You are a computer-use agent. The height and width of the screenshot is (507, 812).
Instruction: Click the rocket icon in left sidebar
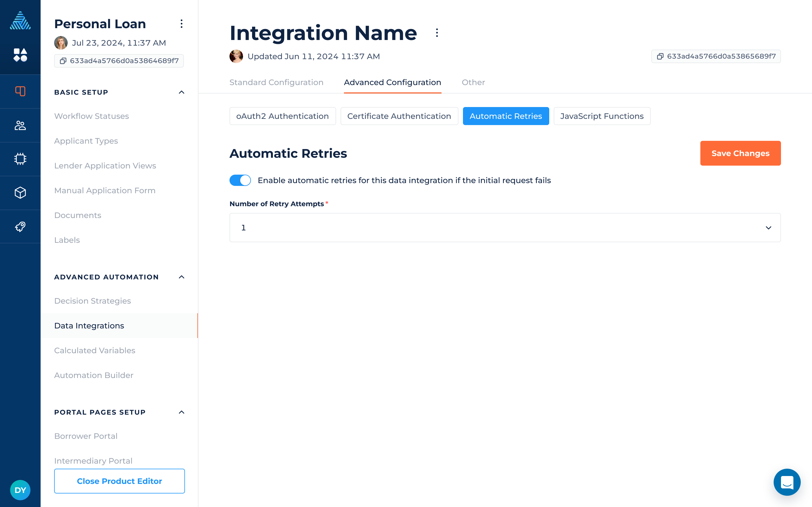20,227
